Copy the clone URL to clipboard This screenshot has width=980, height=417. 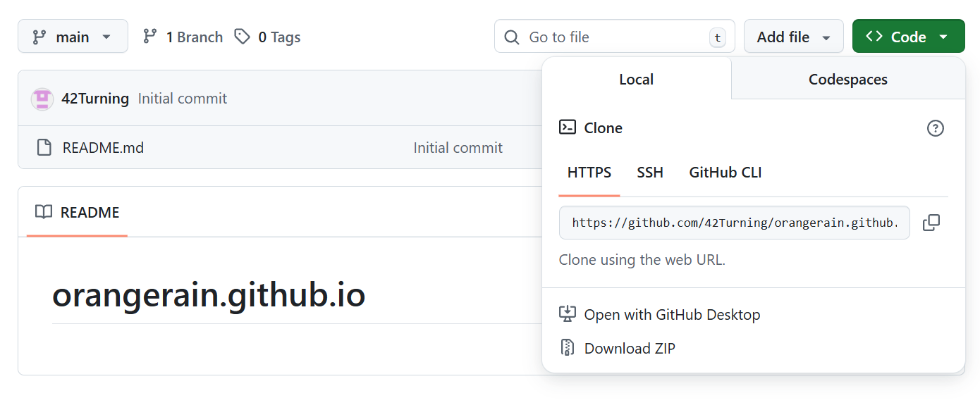click(x=931, y=223)
